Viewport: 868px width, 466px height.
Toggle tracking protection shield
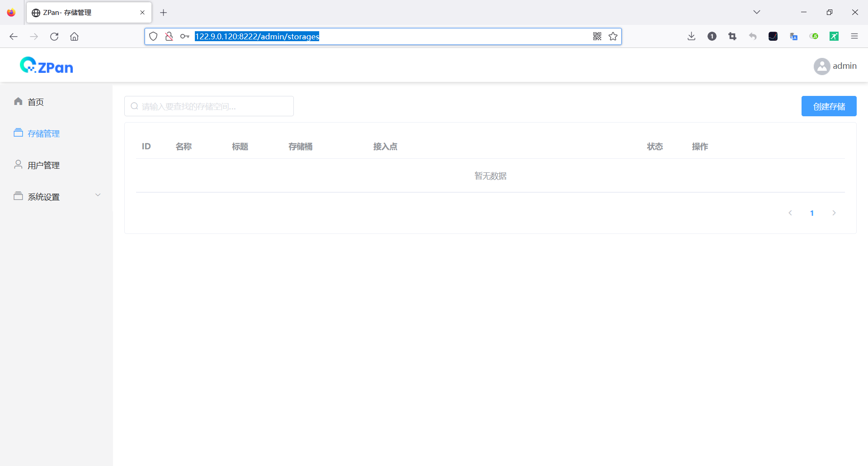pyautogui.click(x=153, y=36)
